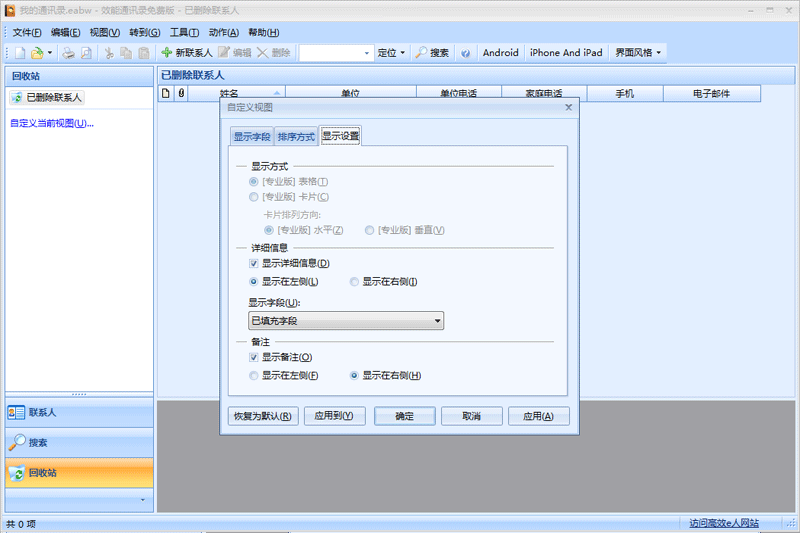The image size is (800, 533).
Task: Select 显示在左侧(L) for detail info
Action: (x=253, y=282)
